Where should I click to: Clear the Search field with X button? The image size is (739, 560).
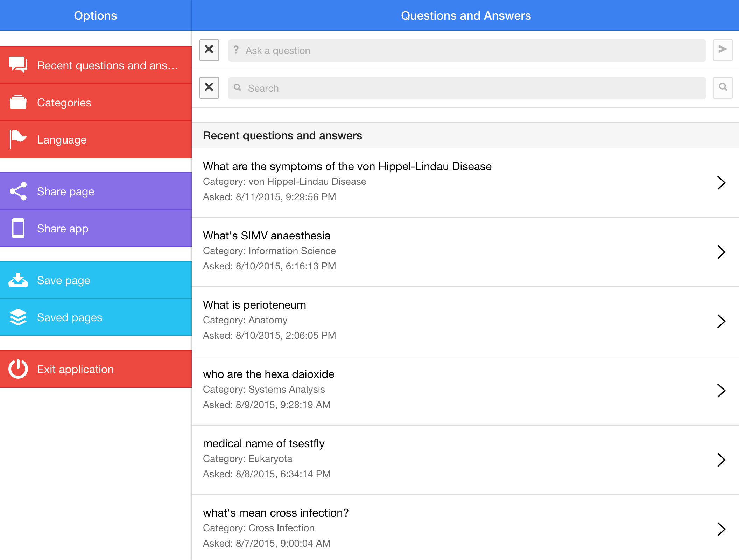(209, 87)
